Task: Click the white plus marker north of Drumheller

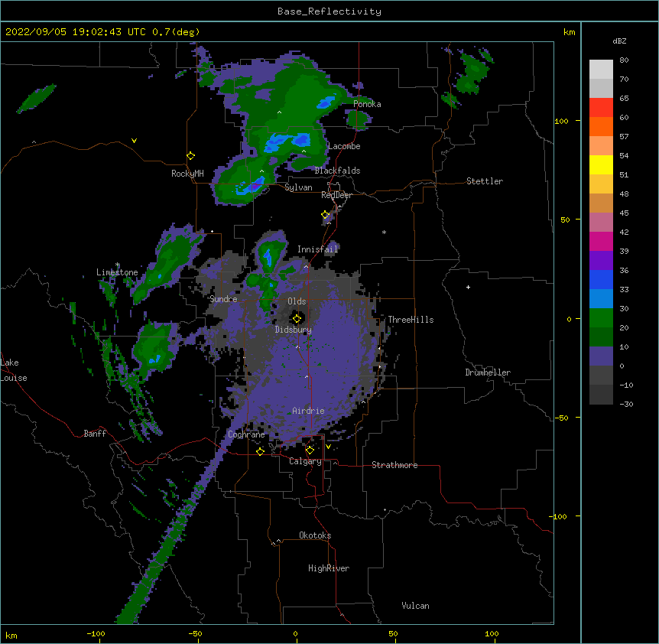Action: pos(468,287)
